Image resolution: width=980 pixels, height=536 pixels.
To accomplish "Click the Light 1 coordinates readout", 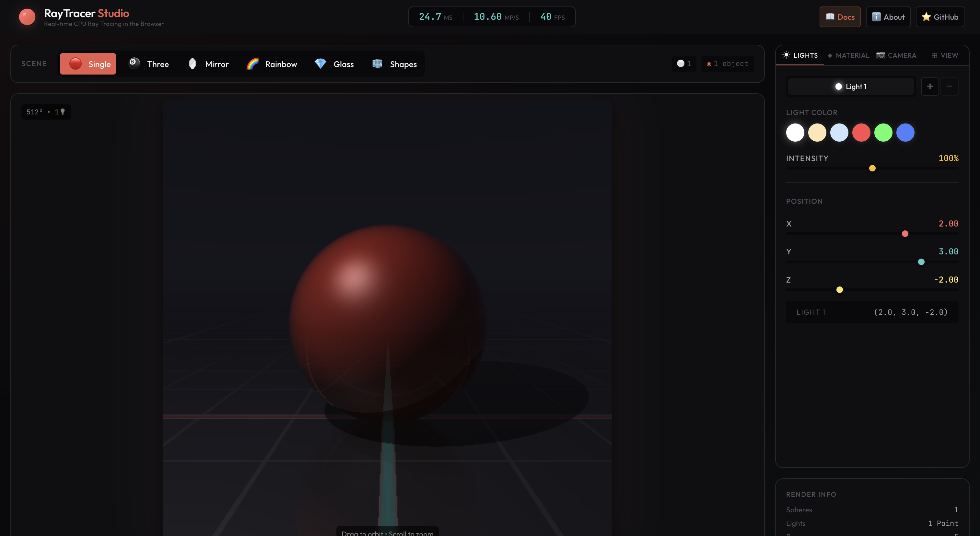I will point(872,312).
